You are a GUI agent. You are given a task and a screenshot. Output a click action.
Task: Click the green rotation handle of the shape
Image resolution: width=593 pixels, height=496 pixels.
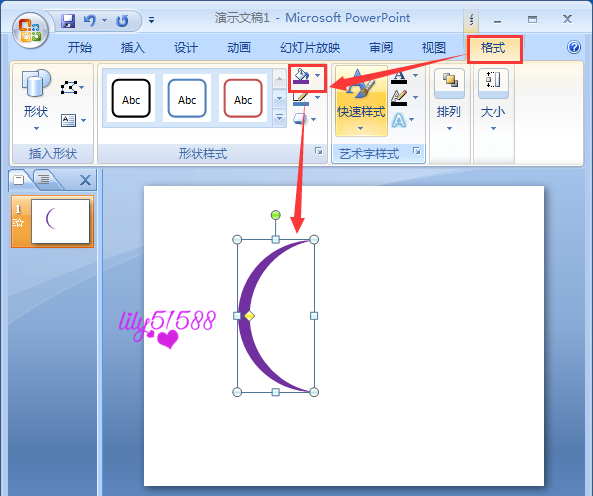[x=276, y=215]
